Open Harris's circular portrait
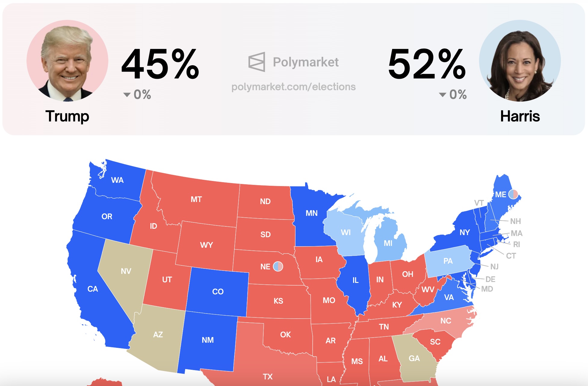Image resolution: width=588 pixels, height=386 pixels. point(520,61)
